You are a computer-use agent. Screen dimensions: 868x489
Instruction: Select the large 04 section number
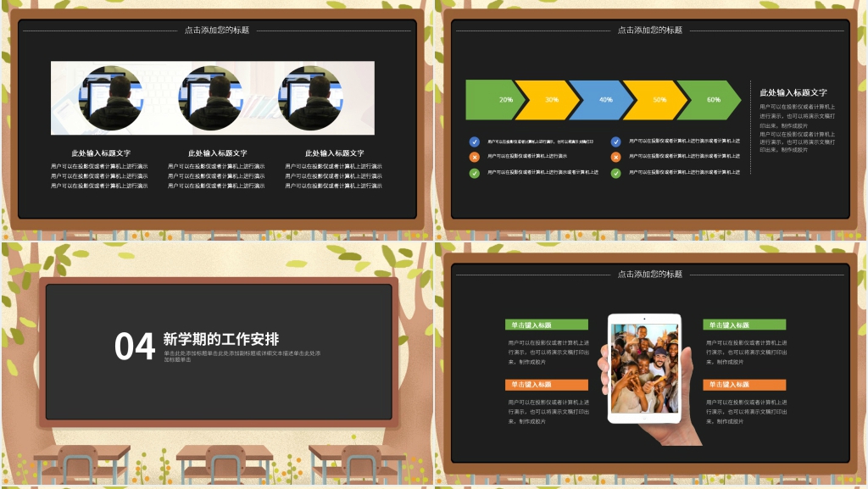(135, 347)
